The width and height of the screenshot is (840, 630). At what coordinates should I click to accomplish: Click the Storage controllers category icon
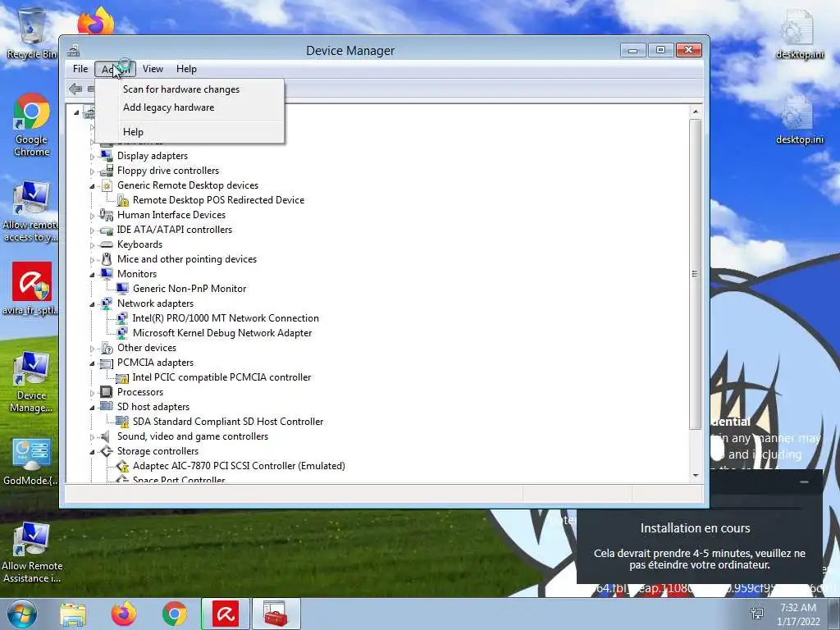point(107,451)
